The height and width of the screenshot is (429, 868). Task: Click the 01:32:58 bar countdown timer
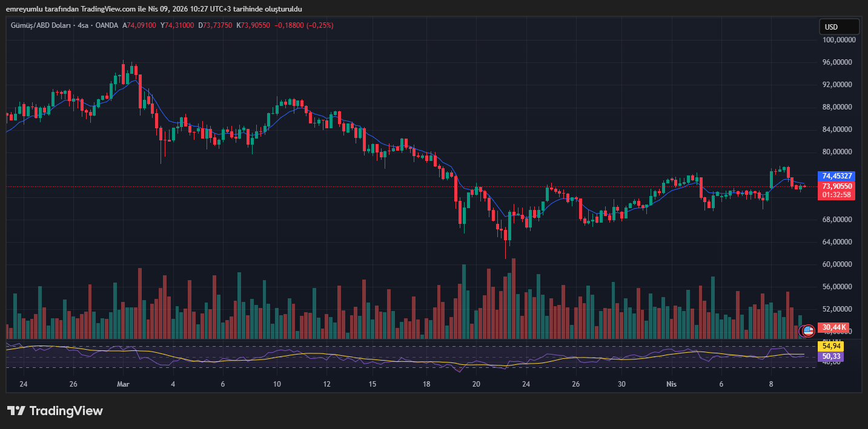(836, 195)
